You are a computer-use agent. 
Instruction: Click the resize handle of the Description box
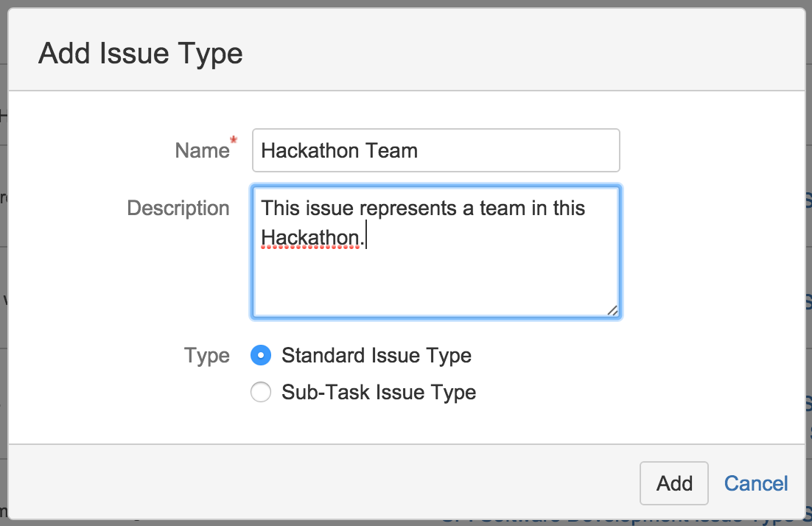[613, 312]
